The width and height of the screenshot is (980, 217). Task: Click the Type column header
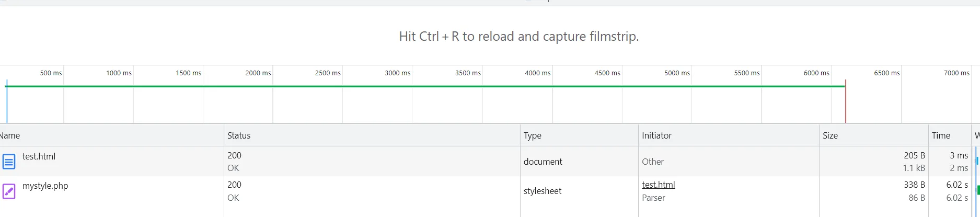533,135
